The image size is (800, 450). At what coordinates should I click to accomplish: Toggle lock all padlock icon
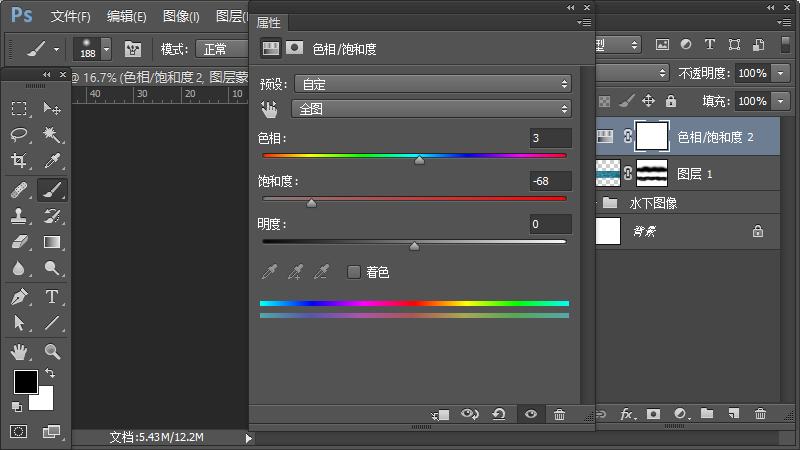tap(671, 101)
